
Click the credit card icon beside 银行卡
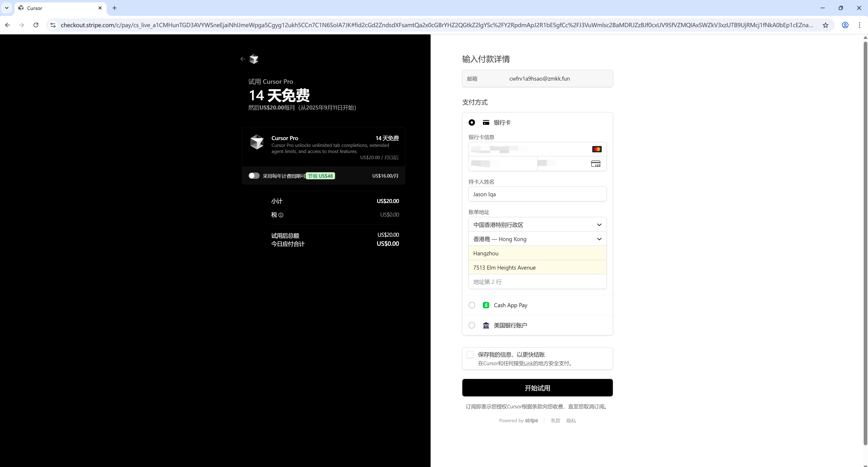(486, 123)
